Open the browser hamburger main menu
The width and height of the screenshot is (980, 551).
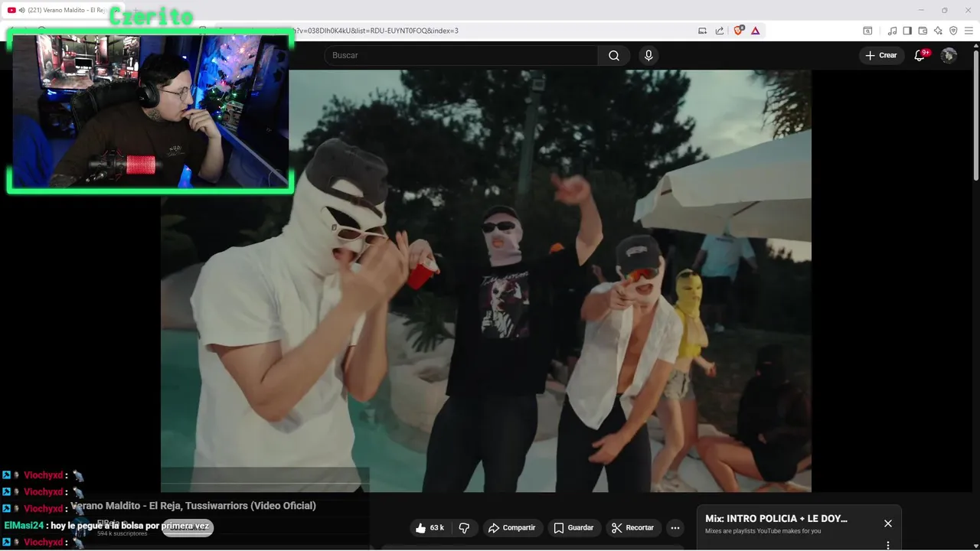pyautogui.click(x=970, y=31)
